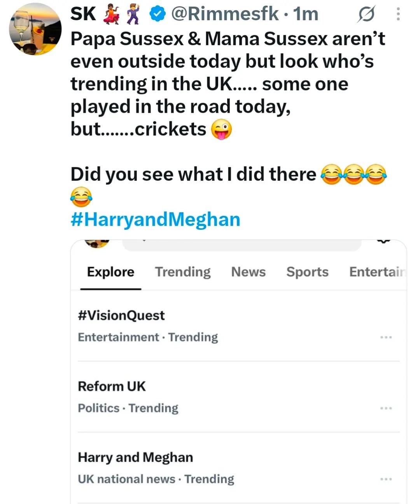Switch to the Trending tab
This screenshot has height=504, width=420.
pyautogui.click(x=183, y=272)
